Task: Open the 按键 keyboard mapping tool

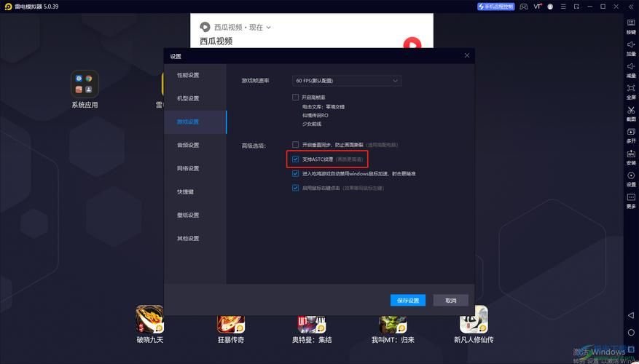Action: 631,26
